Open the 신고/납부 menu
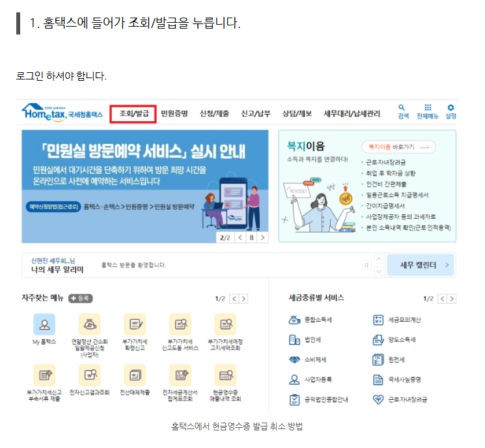 pyautogui.click(x=256, y=113)
